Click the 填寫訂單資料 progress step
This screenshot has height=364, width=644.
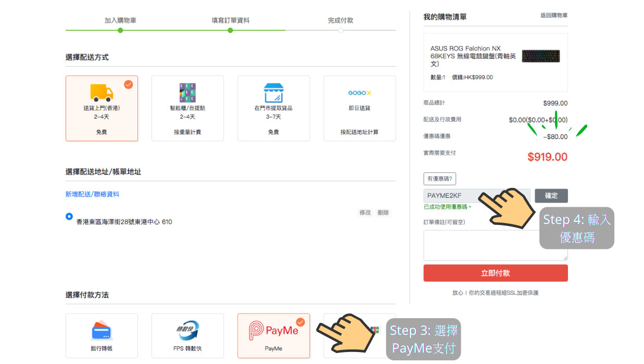click(x=230, y=20)
